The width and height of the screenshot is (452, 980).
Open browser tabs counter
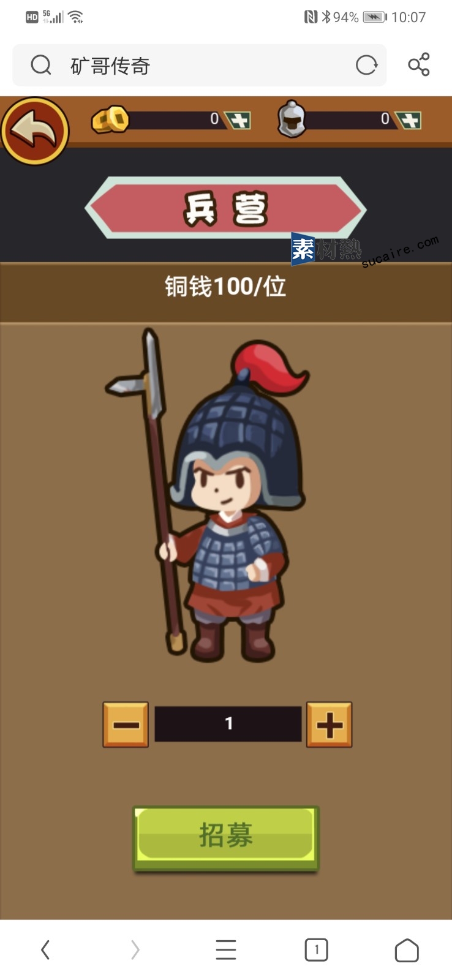click(316, 950)
